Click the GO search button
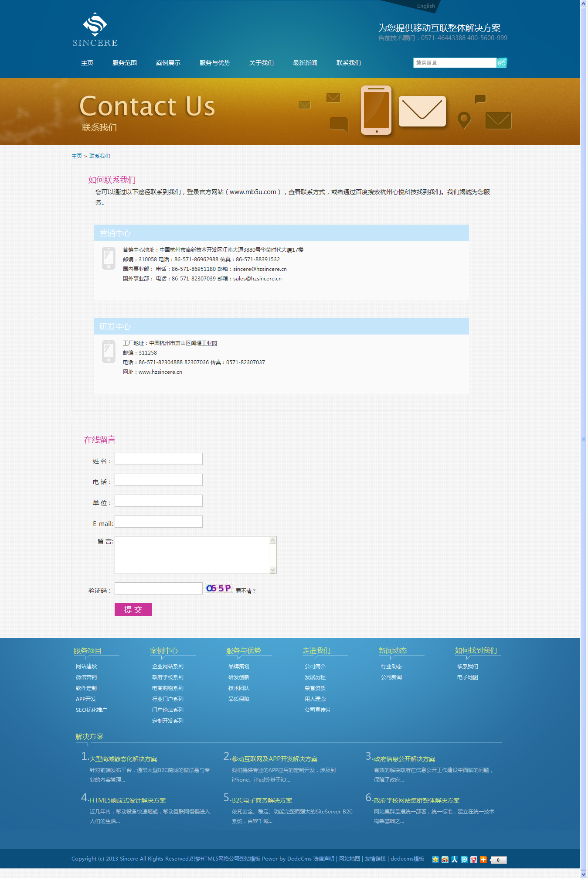 click(502, 63)
